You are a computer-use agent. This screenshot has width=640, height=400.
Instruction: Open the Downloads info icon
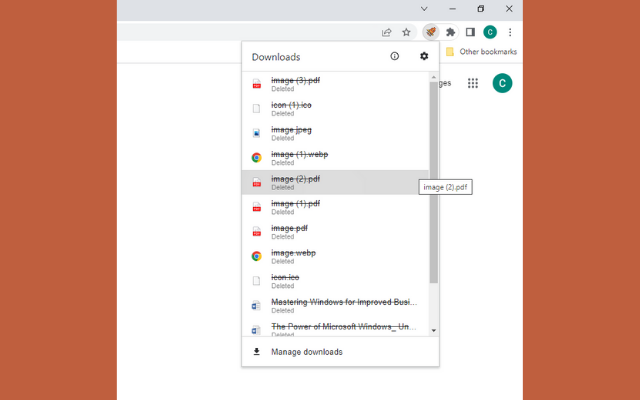pos(395,57)
